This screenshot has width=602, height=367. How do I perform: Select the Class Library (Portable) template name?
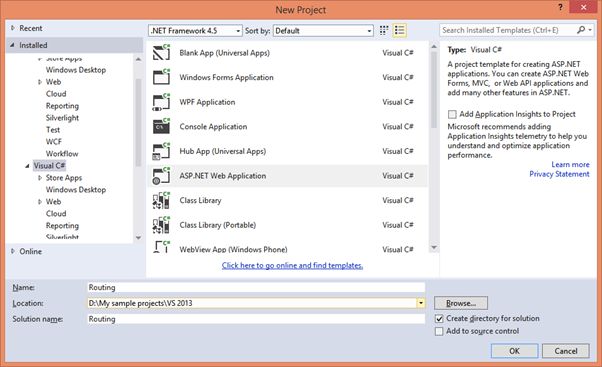(x=218, y=225)
